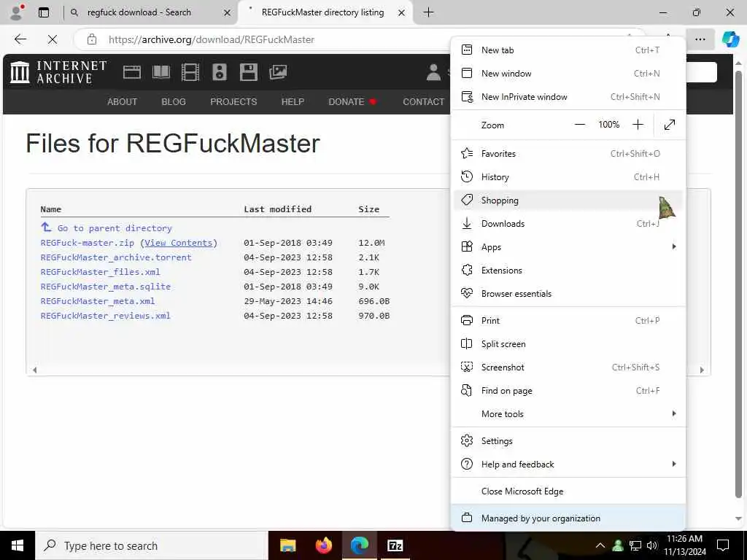Download REGFuck-master.zip file
The image size is (747, 560).
pyautogui.click(x=88, y=243)
